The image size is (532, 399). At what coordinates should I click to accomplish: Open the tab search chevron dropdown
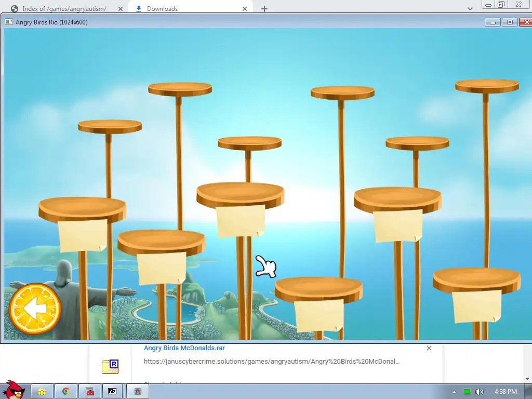click(470, 9)
